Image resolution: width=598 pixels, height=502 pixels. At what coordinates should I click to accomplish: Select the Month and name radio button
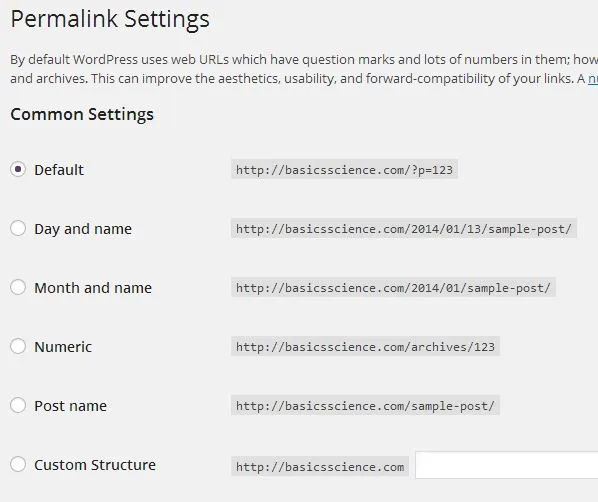[x=18, y=287]
